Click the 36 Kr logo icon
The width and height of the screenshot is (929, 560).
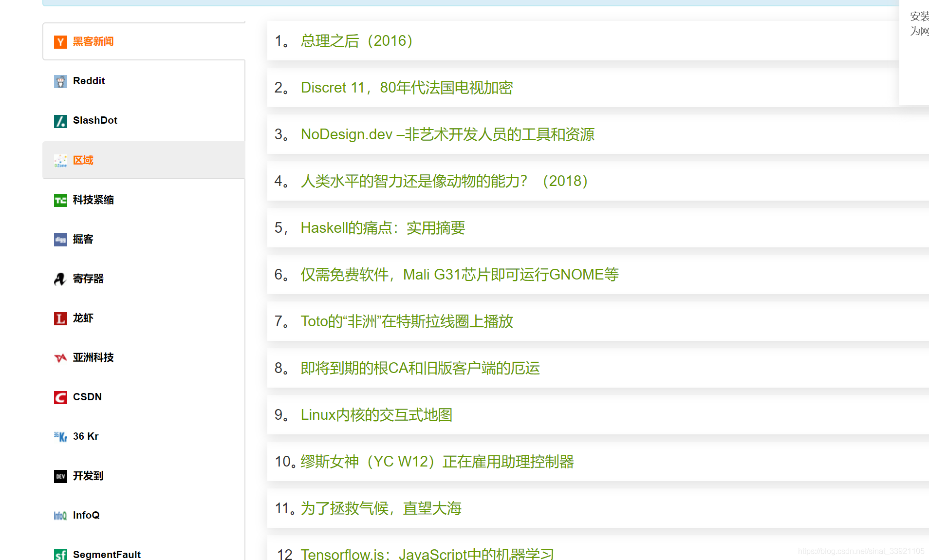60,437
